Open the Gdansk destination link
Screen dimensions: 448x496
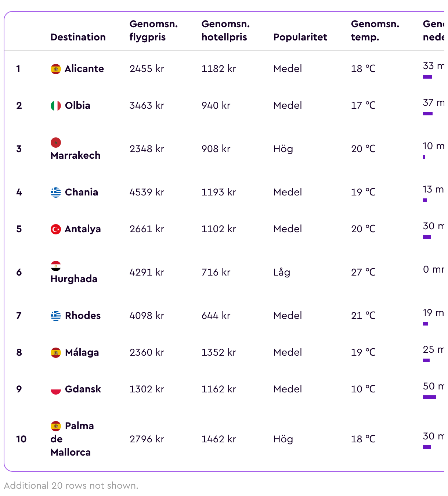click(83, 389)
